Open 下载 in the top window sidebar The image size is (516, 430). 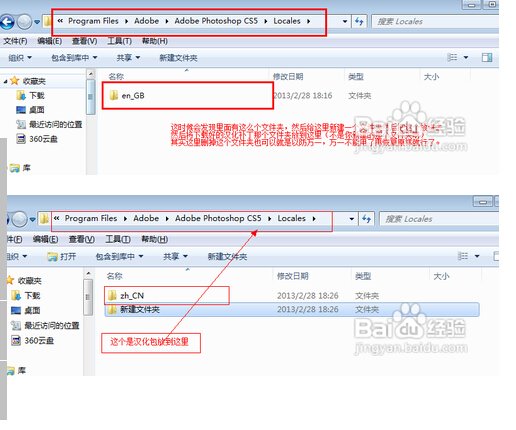click(30, 96)
